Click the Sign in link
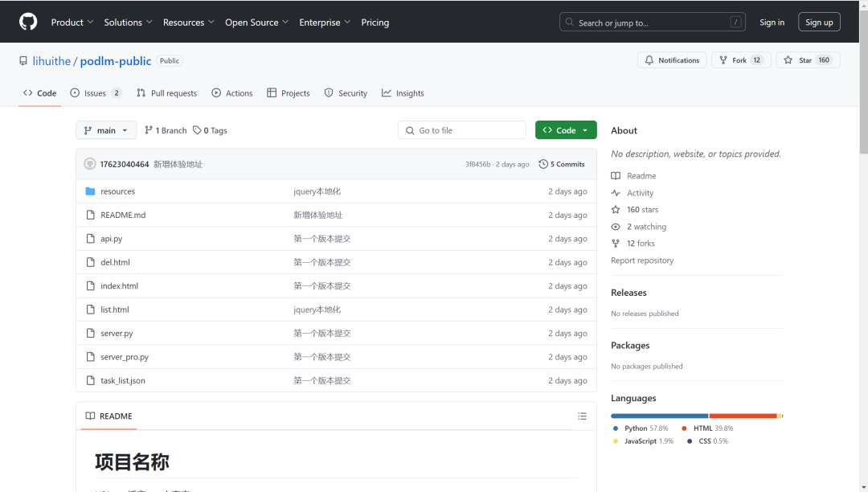 tap(772, 23)
